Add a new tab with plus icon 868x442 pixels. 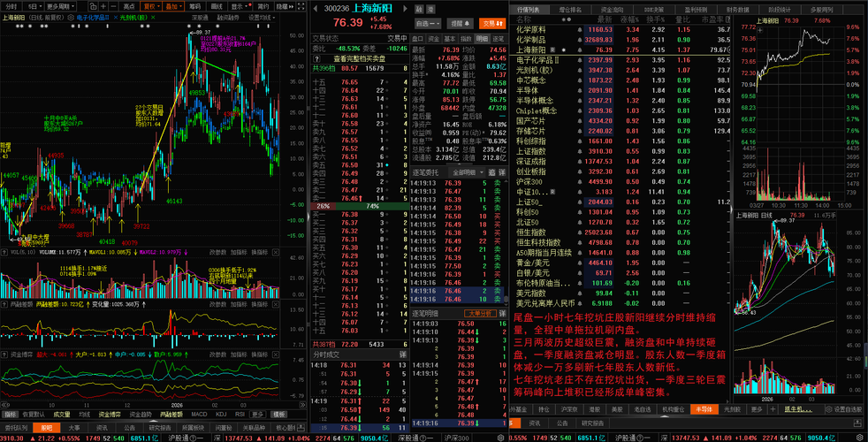point(773,409)
